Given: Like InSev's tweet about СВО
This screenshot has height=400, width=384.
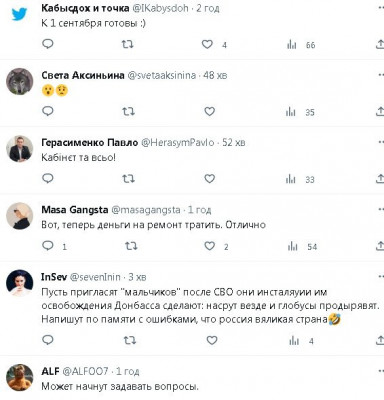Looking at the screenshot, I should [x=212, y=340].
